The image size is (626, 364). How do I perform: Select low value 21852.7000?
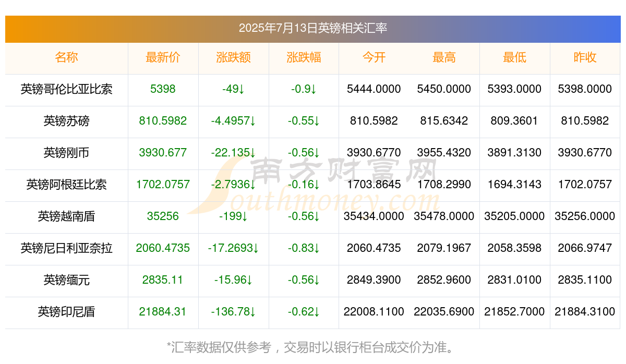pos(514,312)
